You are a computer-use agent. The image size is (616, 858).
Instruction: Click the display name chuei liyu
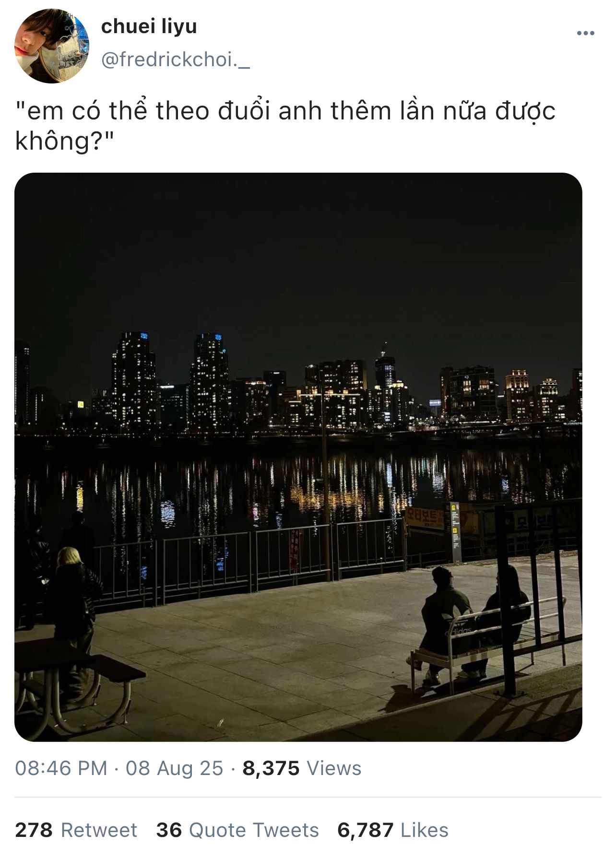click(x=149, y=27)
